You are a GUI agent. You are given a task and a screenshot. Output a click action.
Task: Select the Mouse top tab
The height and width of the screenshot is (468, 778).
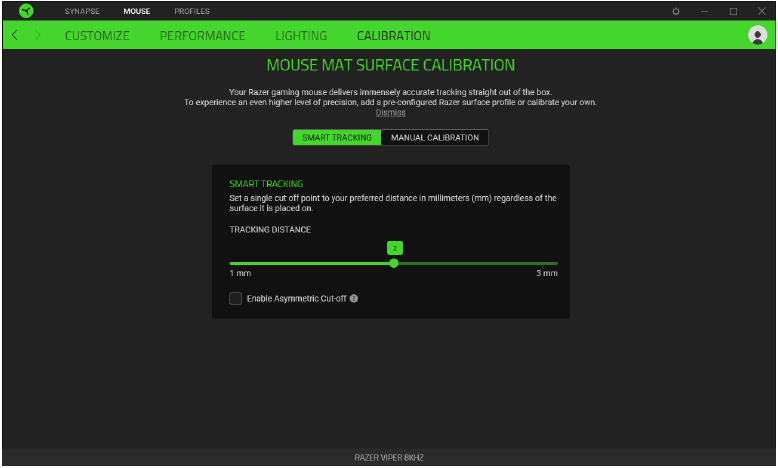coord(136,11)
